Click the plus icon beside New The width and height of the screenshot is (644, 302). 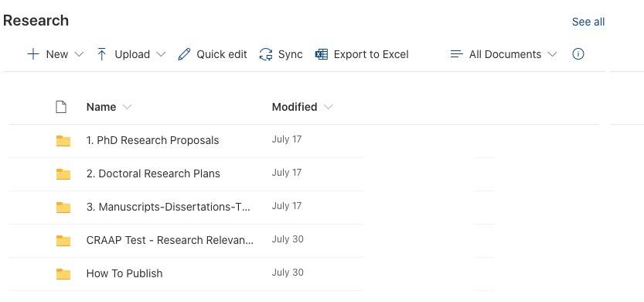[32, 54]
